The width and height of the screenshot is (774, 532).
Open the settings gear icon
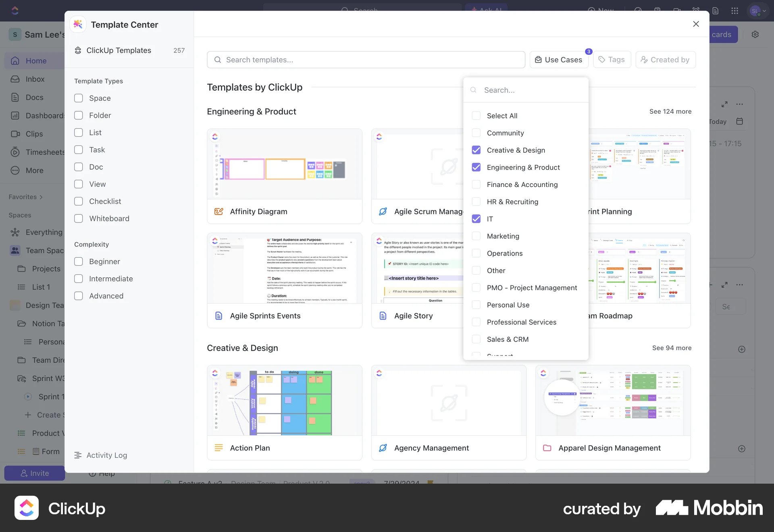click(755, 35)
